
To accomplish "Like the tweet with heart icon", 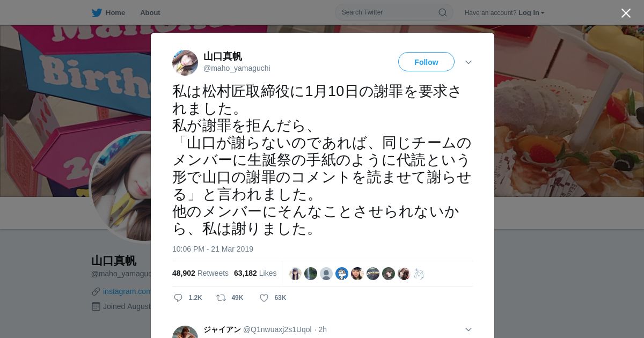I will tap(264, 298).
